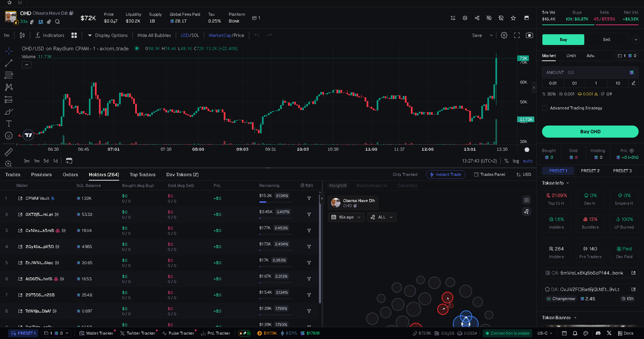The image size is (644, 339).
Task: Toggle percent scale on chart
Action: (x=507, y=161)
